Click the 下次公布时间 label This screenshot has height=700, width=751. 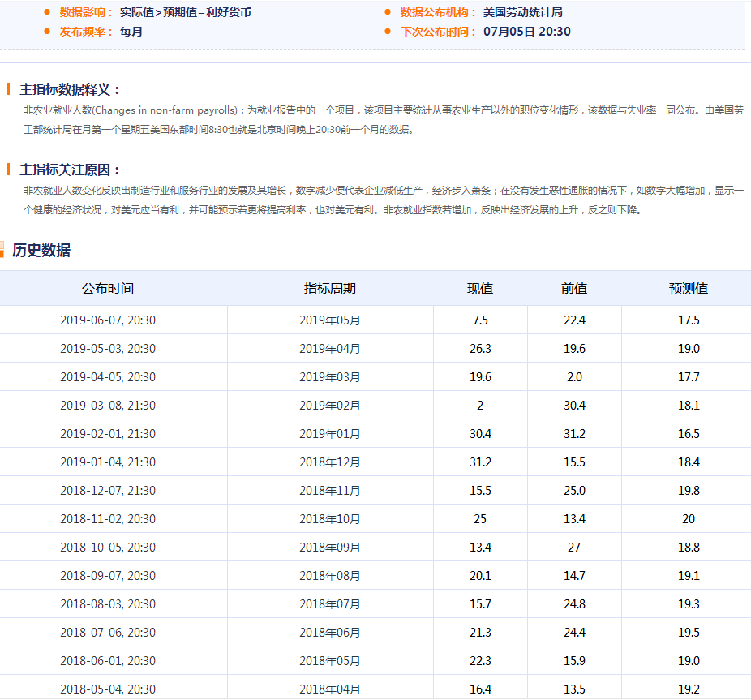point(439,32)
